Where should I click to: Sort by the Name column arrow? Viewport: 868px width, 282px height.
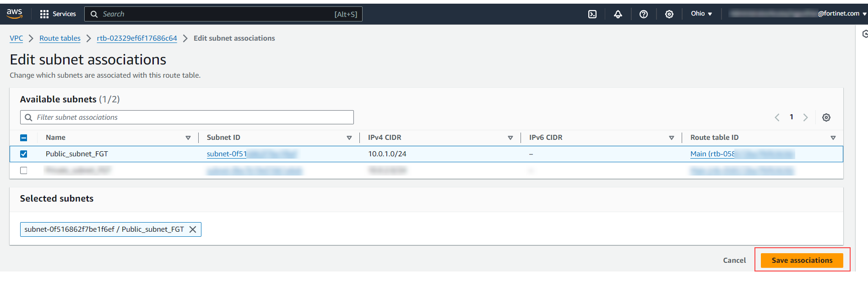[188, 138]
